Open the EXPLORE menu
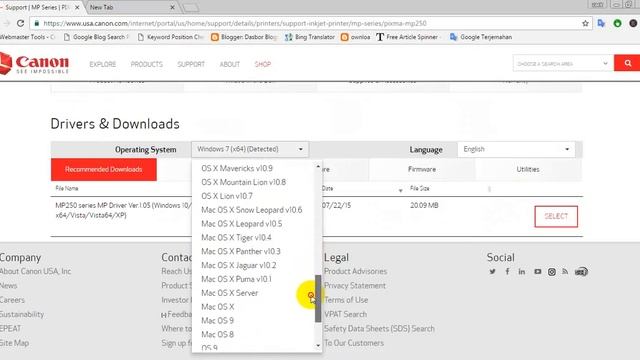Viewport: 640px width, 360px height. click(103, 64)
